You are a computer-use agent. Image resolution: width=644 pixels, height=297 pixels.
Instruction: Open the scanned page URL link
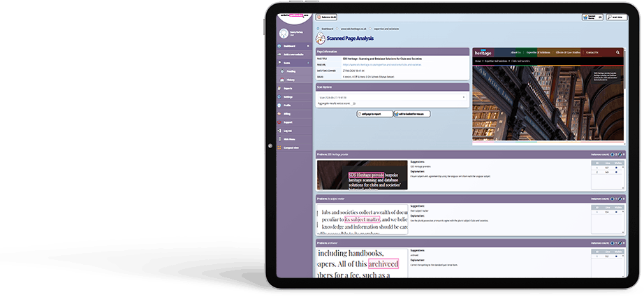click(x=381, y=64)
